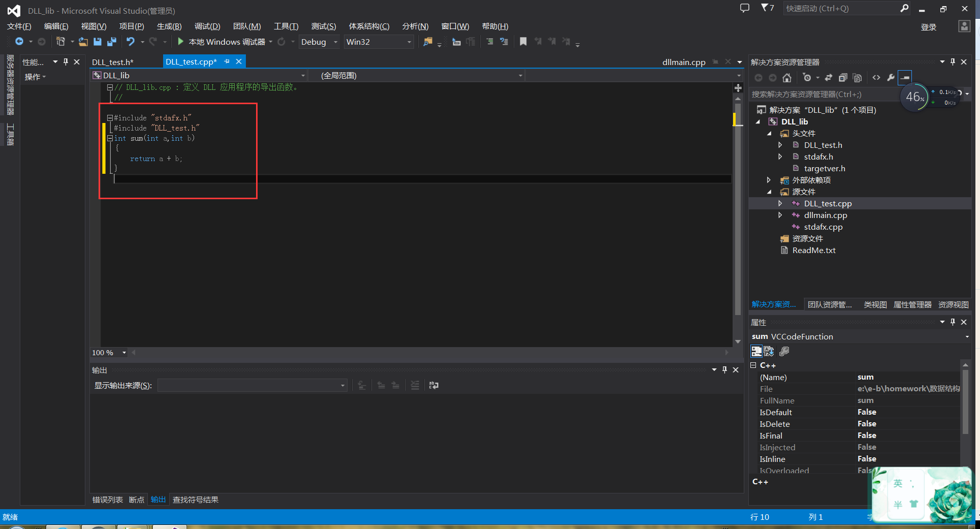Viewport: 980px width, 529px height.
Task: Click the Show All Files icon in Solution Explorer
Action: [x=858, y=78]
